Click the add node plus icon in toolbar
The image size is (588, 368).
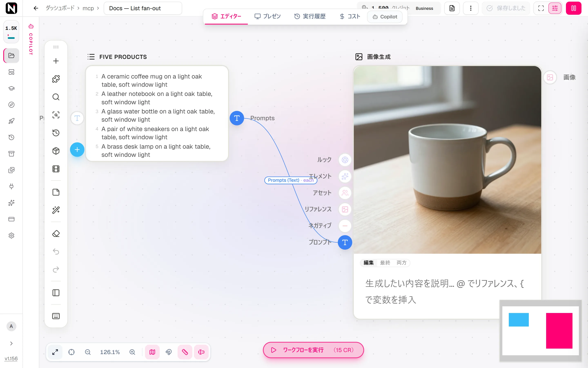click(x=56, y=61)
